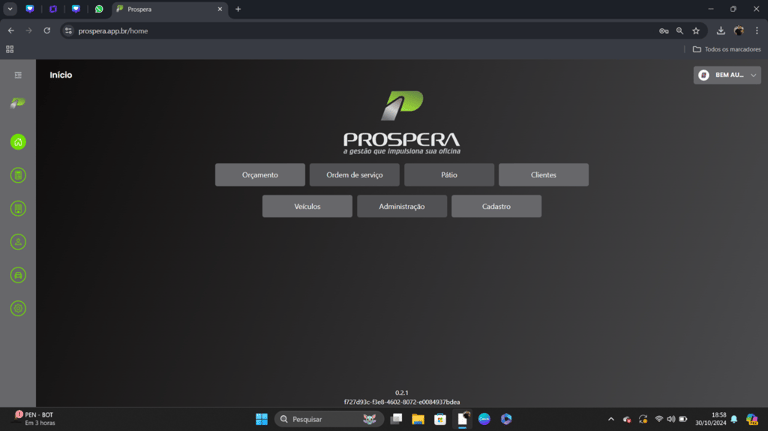Open the tab search dropdown arrow
Image resolution: width=768 pixels, height=431 pixels.
(x=10, y=9)
